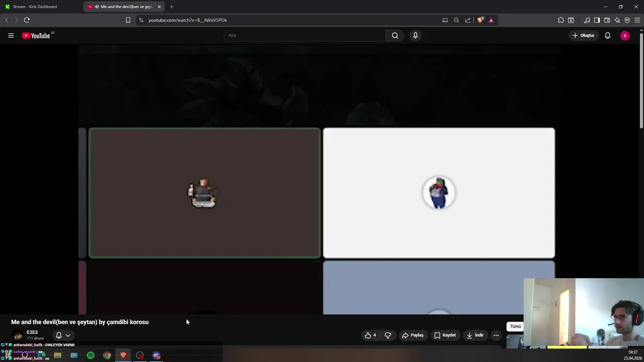Open Brave Shields lion icon

point(480,20)
